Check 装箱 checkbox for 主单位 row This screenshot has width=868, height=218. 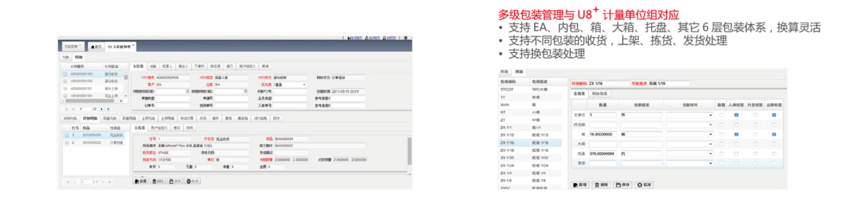[x=721, y=115]
